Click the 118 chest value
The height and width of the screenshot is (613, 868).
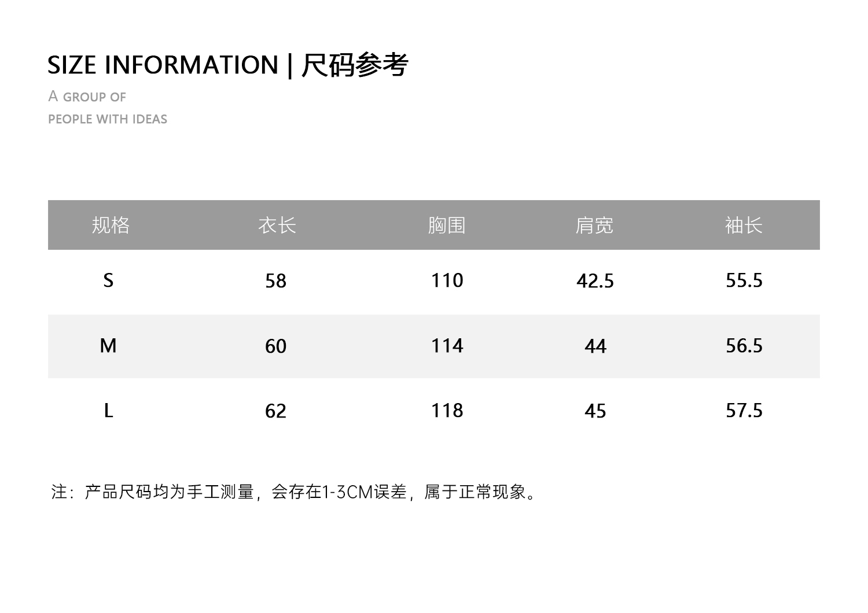tap(447, 411)
